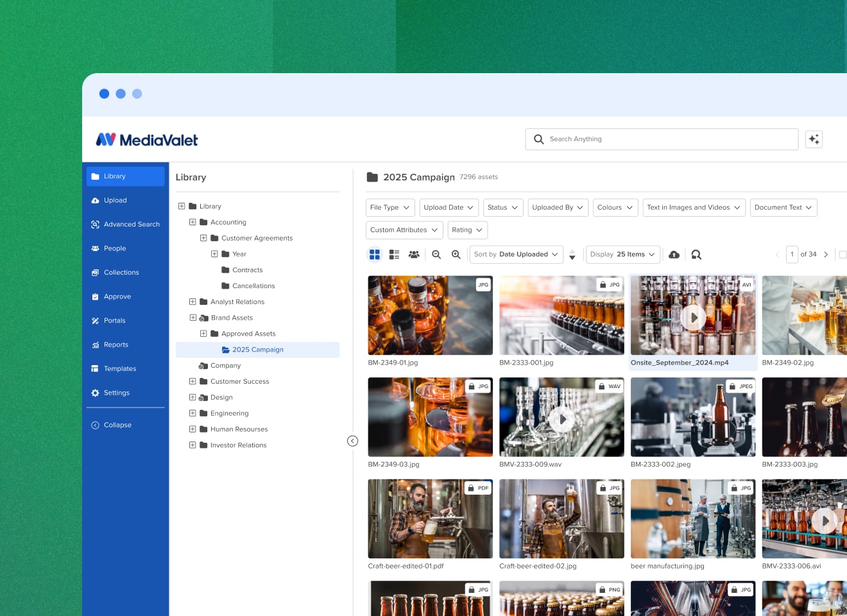Go to previous page arrow

[x=777, y=255]
